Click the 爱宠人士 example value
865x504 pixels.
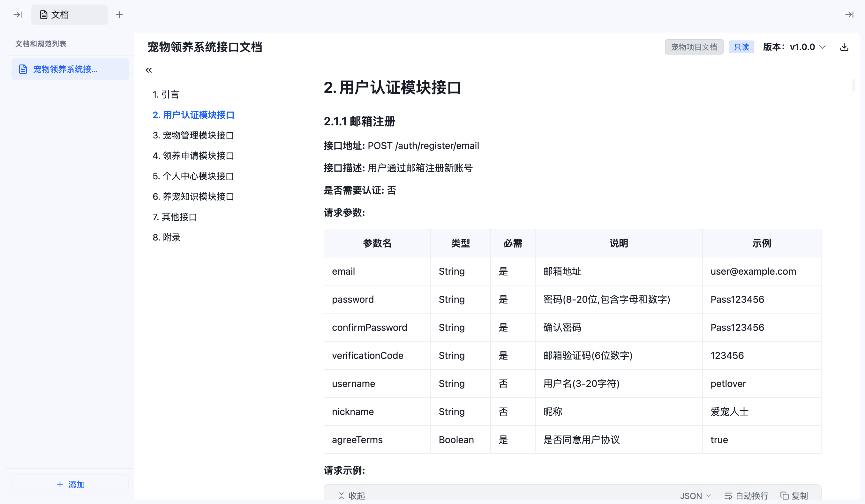pos(729,412)
